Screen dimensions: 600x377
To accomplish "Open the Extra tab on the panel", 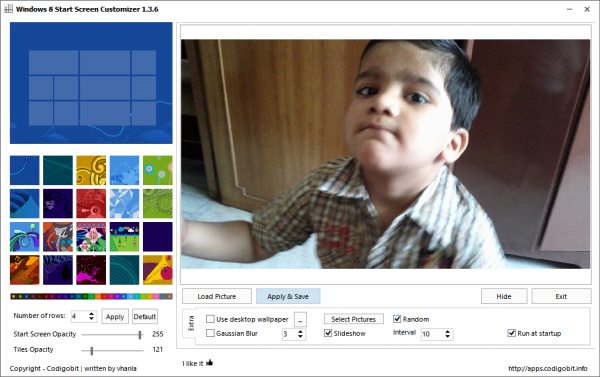I will 191,323.
